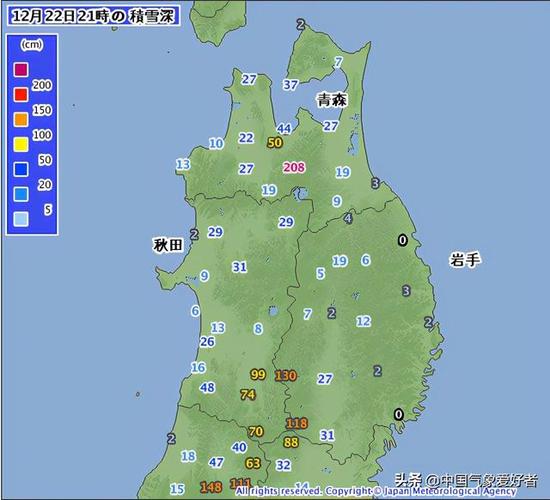
Task: Click the yellow '99' reading
Action: click(258, 374)
